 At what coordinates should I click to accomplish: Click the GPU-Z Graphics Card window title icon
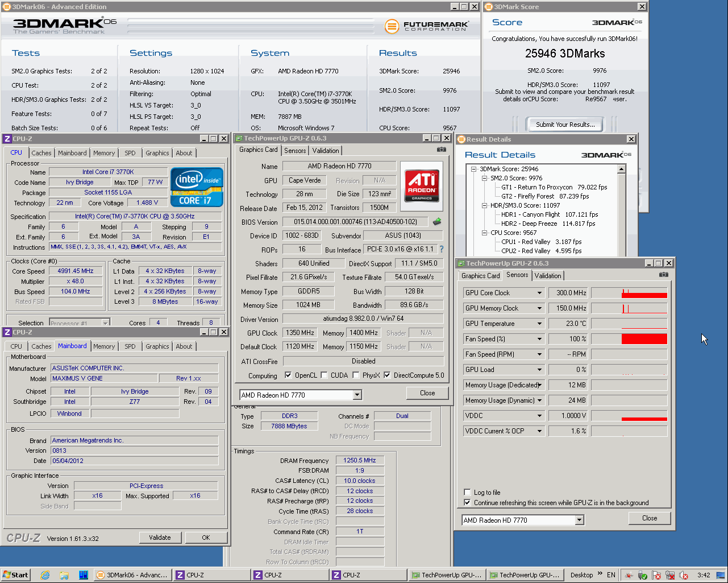coord(239,138)
